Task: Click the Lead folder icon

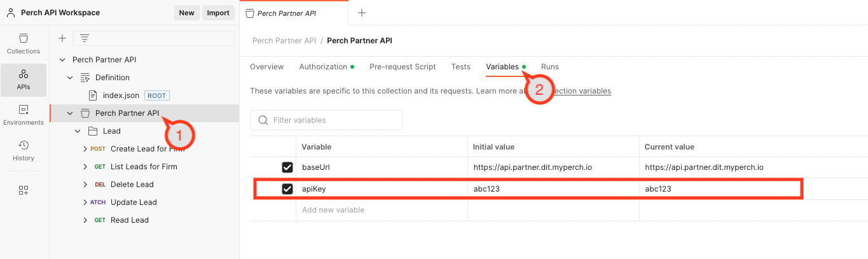Action: pyautogui.click(x=93, y=131)
